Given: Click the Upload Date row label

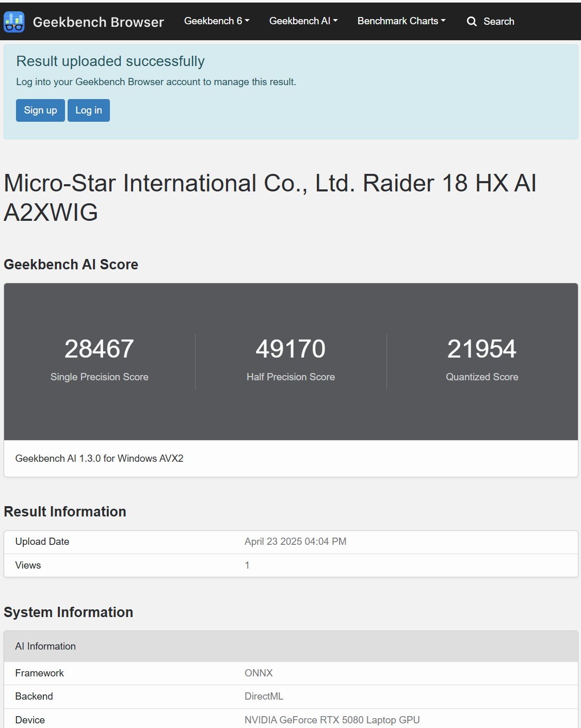Looking at the screenshot, I should 42,542.
